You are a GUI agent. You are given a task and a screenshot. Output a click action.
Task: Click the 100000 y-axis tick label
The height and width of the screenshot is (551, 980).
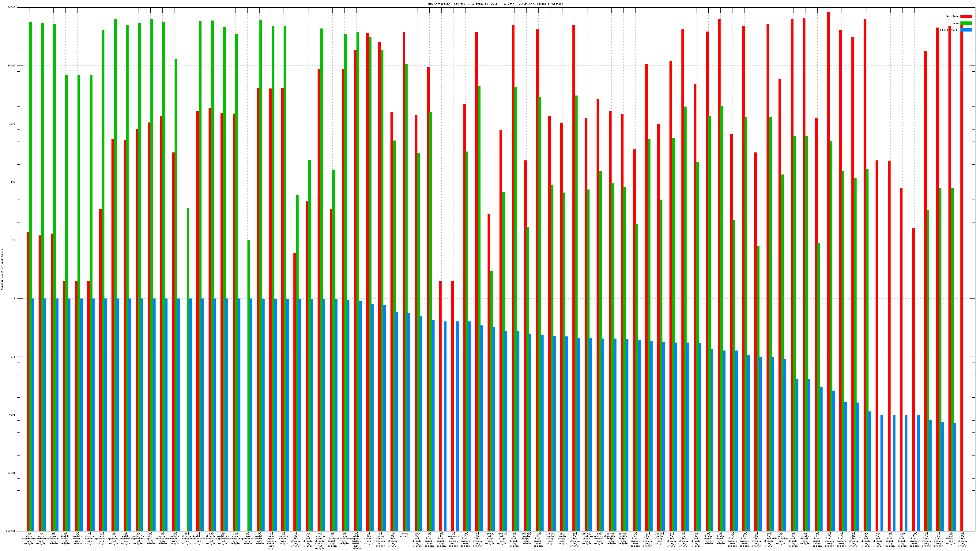point(11,8)
